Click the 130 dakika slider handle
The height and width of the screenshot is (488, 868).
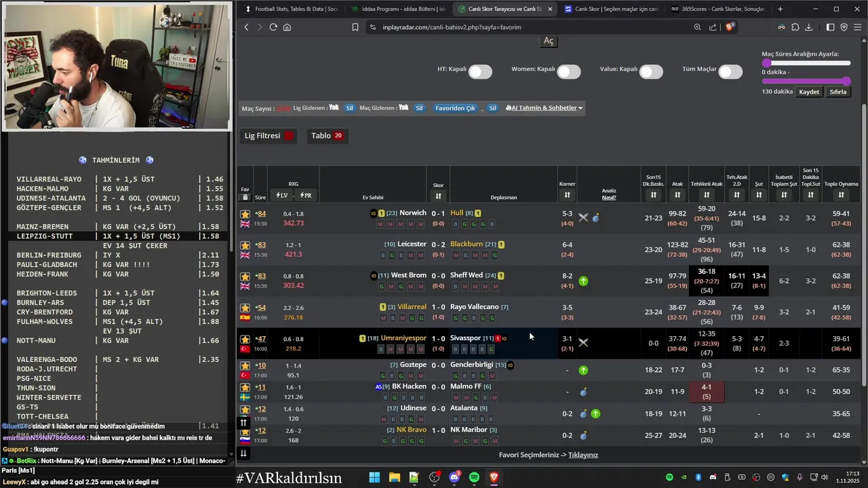[846, 82]
